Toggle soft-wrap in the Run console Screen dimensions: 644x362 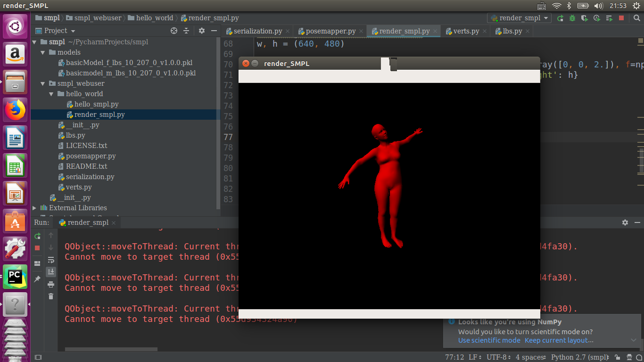51,260
